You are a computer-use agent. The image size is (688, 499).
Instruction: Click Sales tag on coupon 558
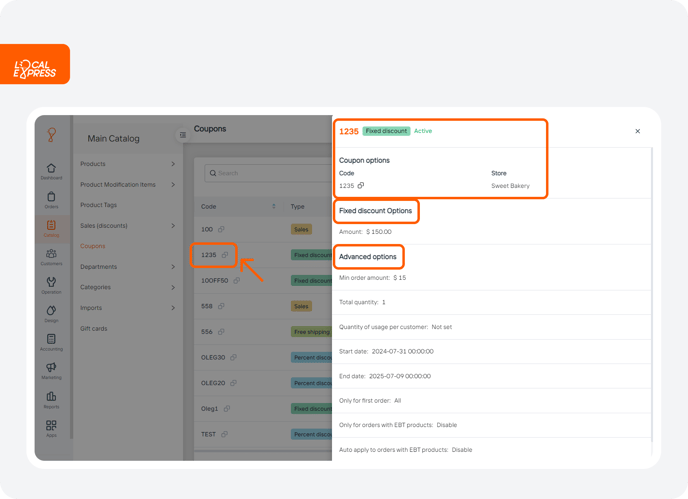[x=301, y=306]
